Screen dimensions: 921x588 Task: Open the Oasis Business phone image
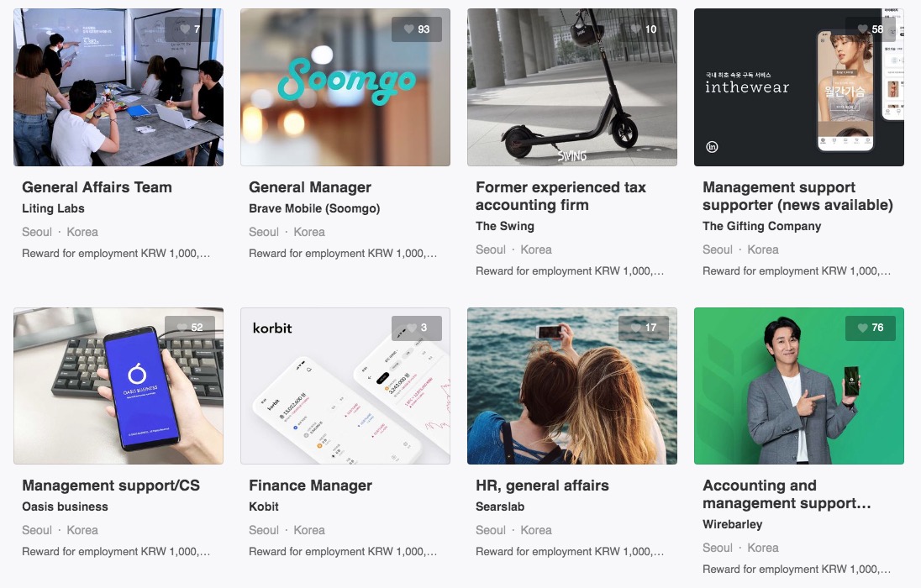pos(118,386)
